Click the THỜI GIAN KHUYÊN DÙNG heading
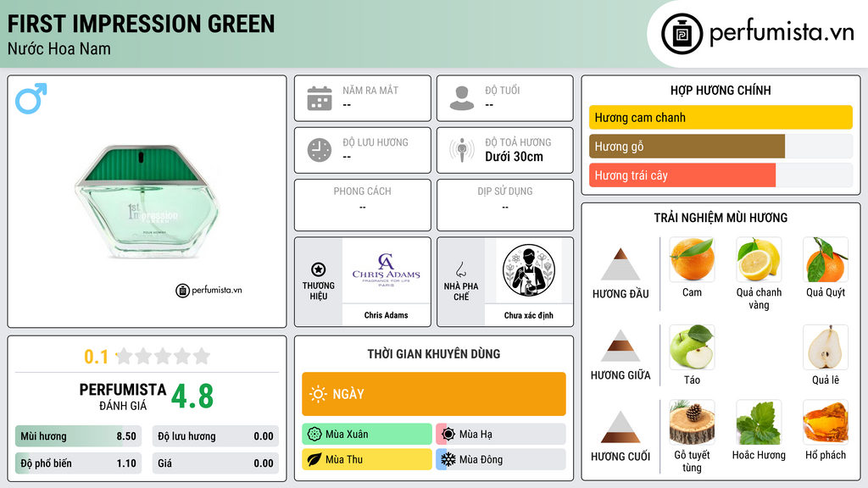This screenshot has height=488, width=868. pyautogui.click(x=434, y=354)
